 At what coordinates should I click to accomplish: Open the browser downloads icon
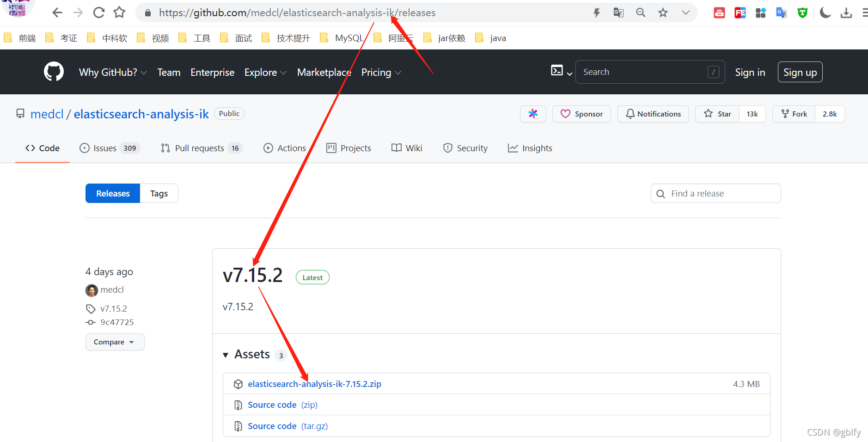846,12
